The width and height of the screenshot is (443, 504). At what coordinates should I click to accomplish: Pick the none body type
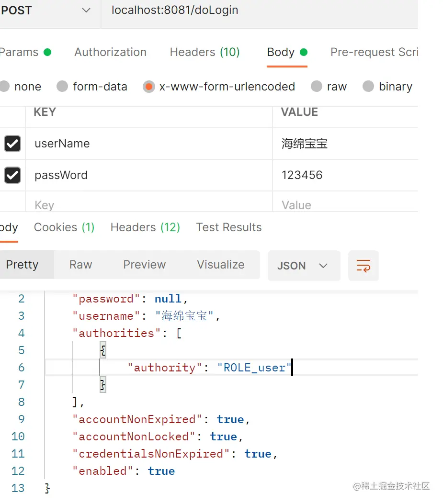pyautogui.click(x=4, y=87)
